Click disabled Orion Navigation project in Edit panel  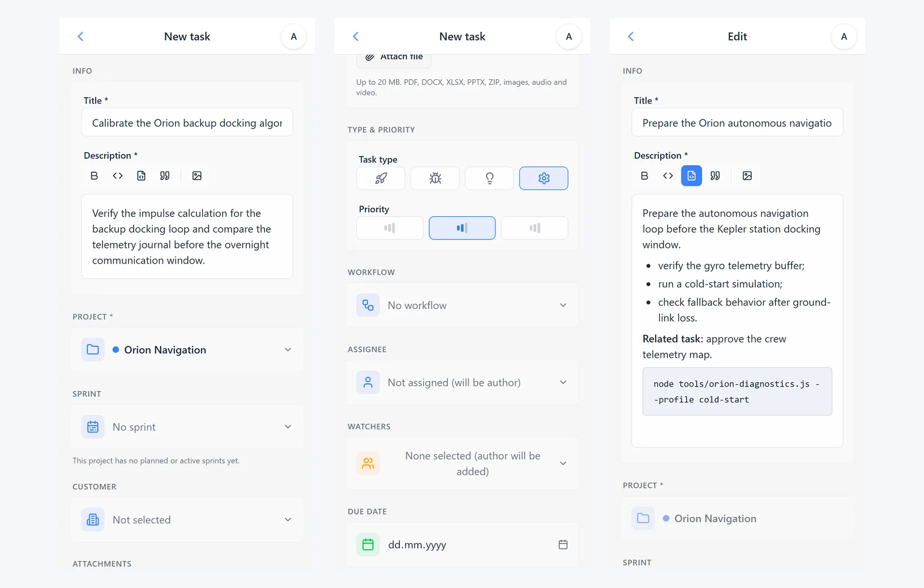(x=737, y=518)
